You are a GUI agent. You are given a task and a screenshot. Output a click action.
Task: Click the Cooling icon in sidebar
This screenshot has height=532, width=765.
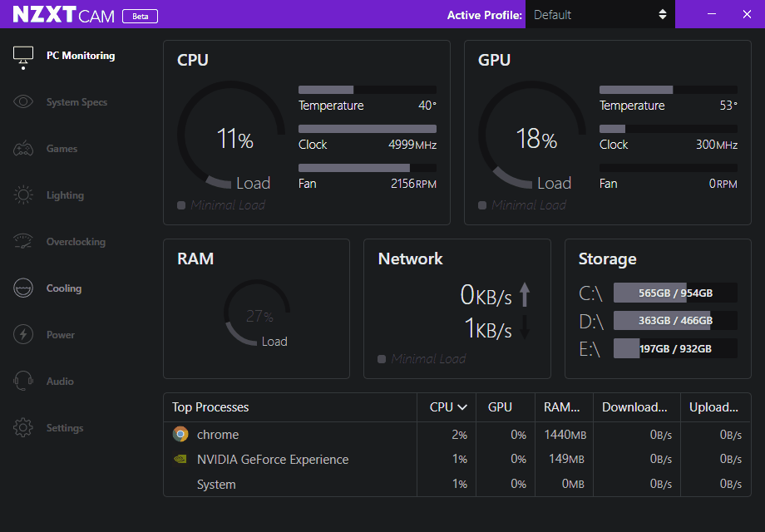tap(23, 288)
